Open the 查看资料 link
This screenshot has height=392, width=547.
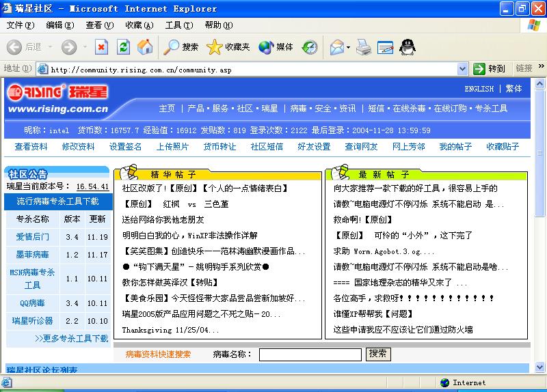coord(31,147)
